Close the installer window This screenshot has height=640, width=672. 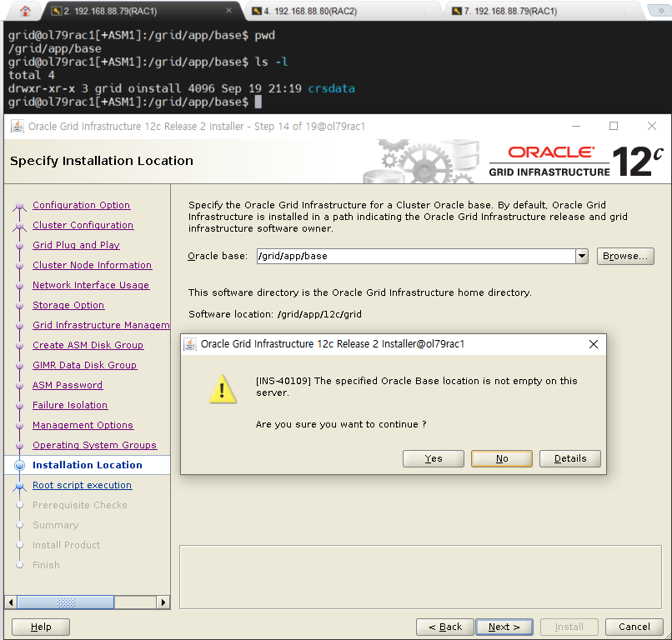pos(652,126)
